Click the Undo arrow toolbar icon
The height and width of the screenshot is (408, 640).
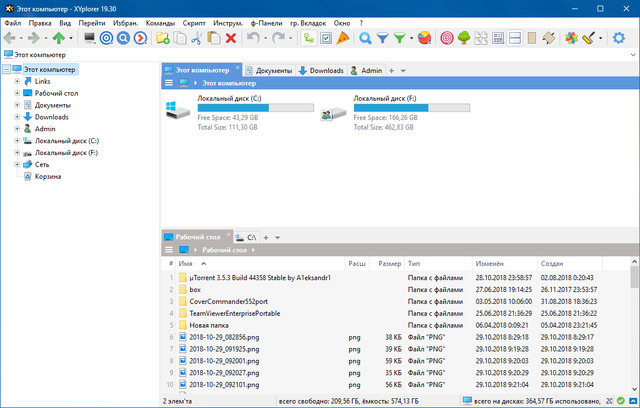[x=254, y=38]
